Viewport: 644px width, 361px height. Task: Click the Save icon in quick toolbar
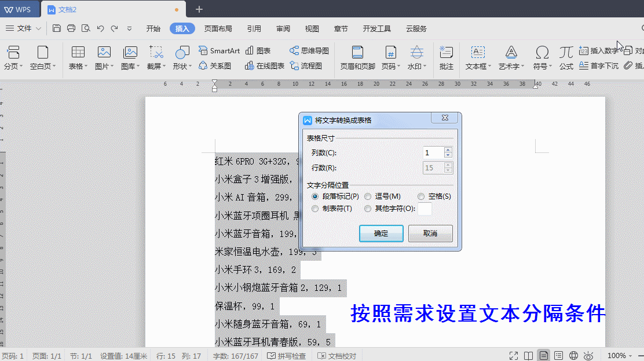pyautogui.click(x=57, y=28)
